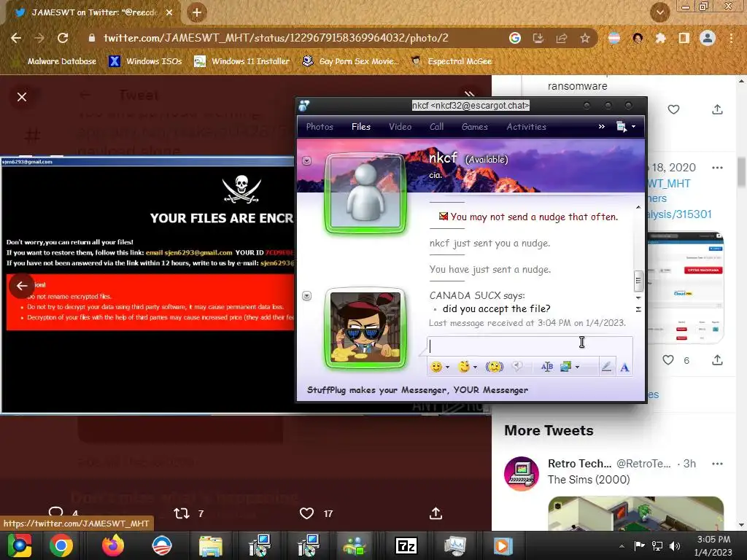Open Espectral McGee bookmark
747x560 pixels.
point(452,61)
